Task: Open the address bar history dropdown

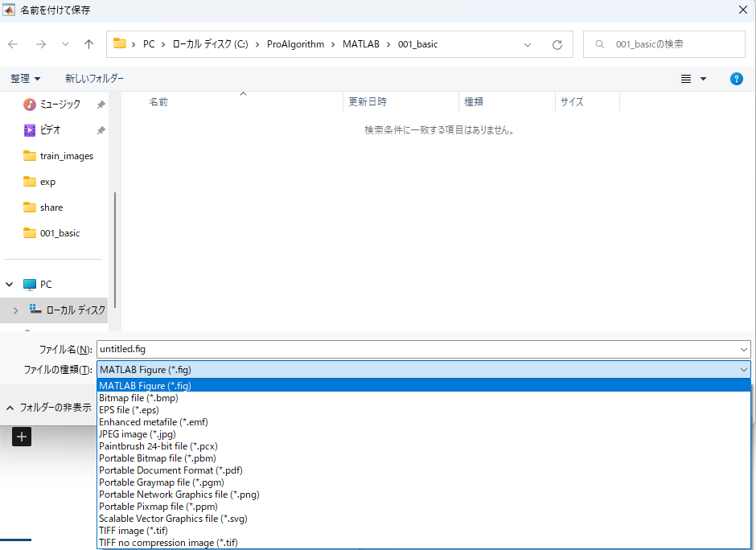Action: tap(528, 45)
